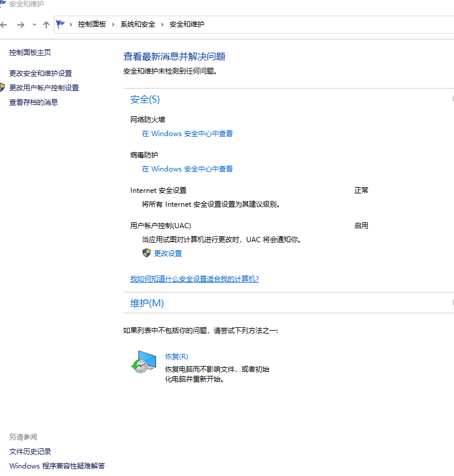Expand chevron after 系统和安全 breadcrumb
The image size is (454, 476).
(x=162, y=24)
